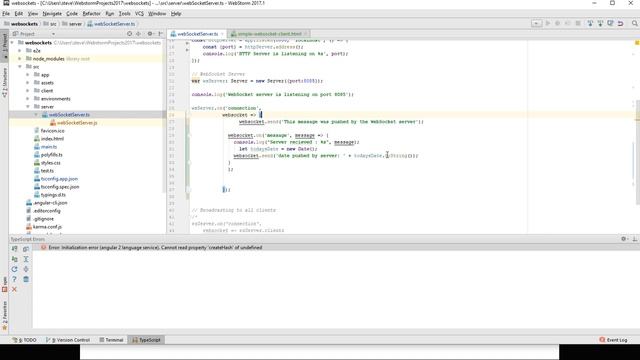Click the server breadcrumb in navigation bar
Image resolution: width=640 pixels, height=360 pixels.
(x=72, y=24)
